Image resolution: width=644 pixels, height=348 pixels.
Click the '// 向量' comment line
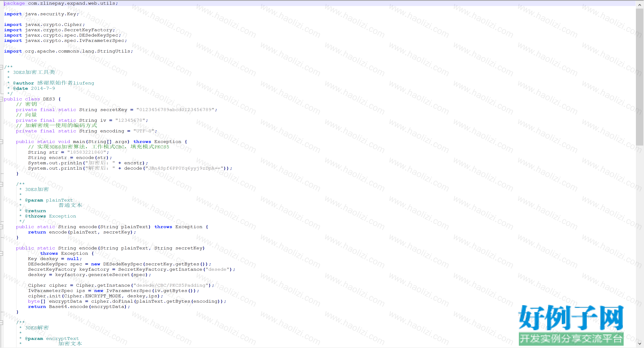click(27, 115)
